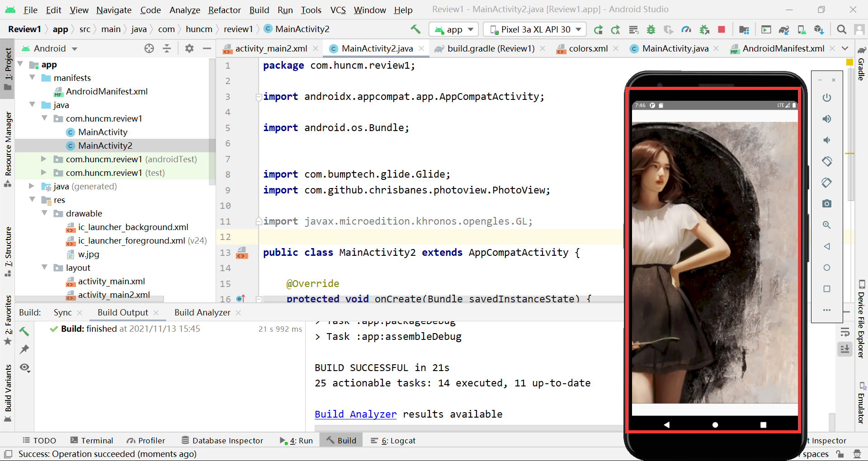Viewport: 868px width, 461px height.
Task: Click the emulator power button
Action: pos(827,98)
